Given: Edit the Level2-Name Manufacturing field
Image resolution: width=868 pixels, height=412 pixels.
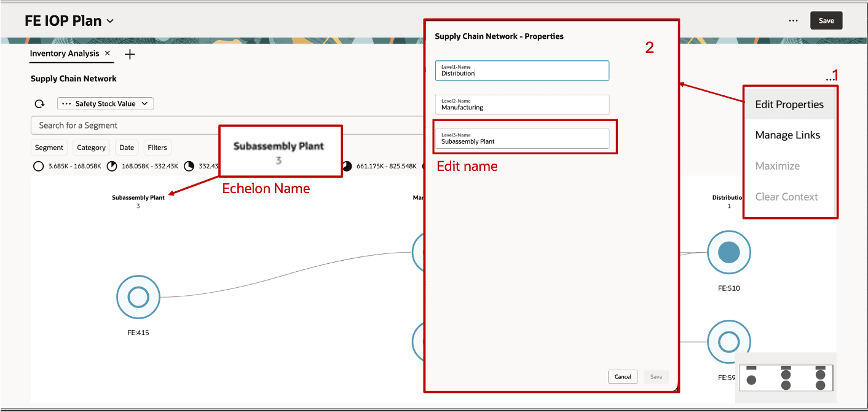Looking at the screenshot, I should click(x=522, y=105).
